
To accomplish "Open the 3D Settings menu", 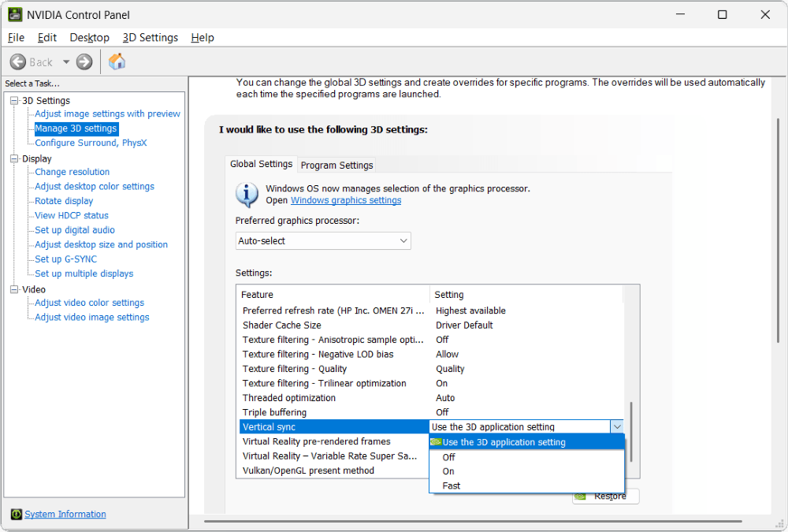I will point(151,38).
